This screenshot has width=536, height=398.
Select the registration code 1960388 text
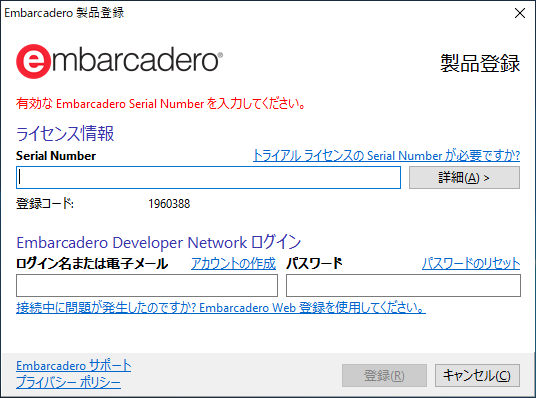coord(169,204)
